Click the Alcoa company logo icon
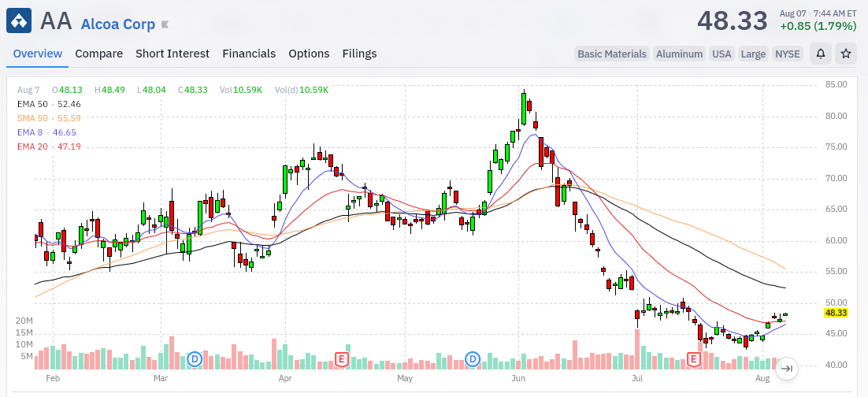Screen dimensions: 868x397 [x=20, y=21]
